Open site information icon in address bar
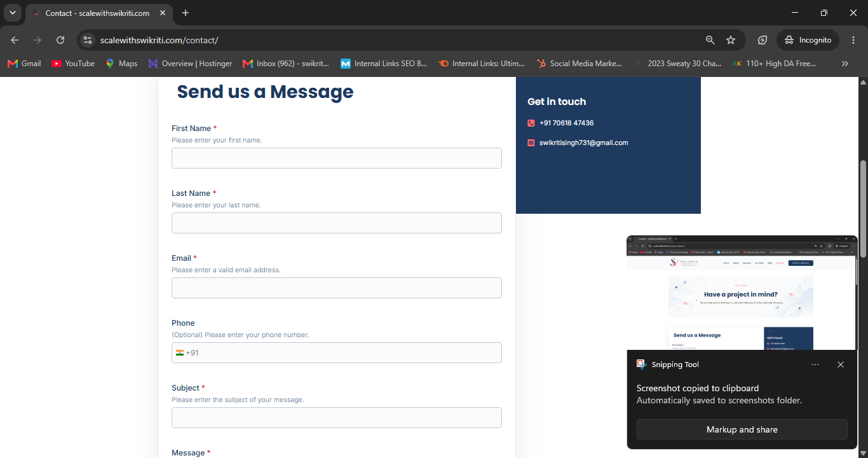The image size is (868, 458). point(88,40)
